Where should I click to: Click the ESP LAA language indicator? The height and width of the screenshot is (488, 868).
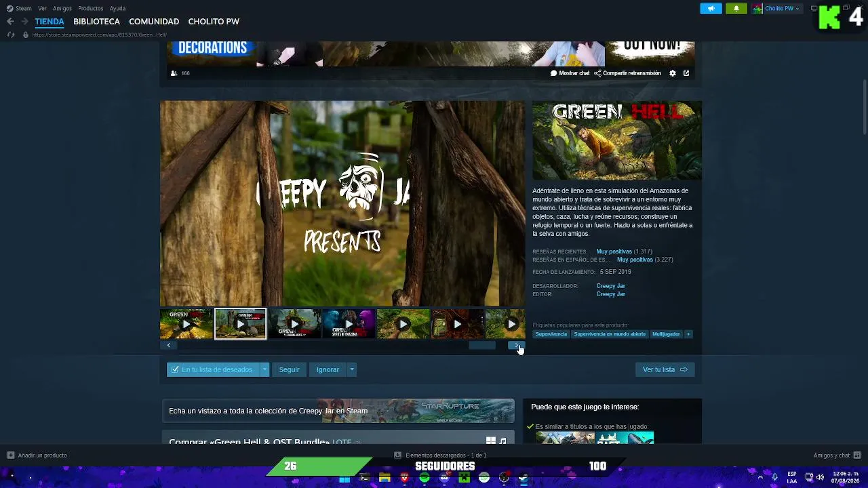pyautogui.click(x=792, y=478)
